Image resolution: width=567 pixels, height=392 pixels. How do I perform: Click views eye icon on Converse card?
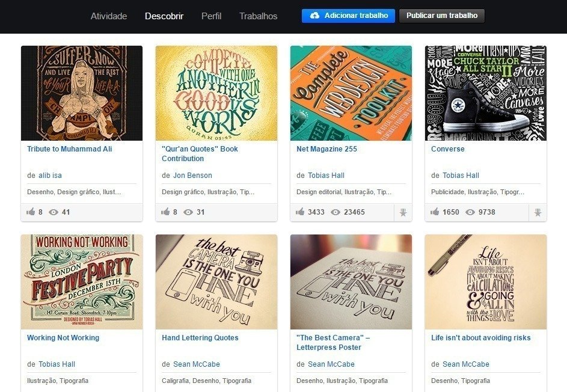470,212
